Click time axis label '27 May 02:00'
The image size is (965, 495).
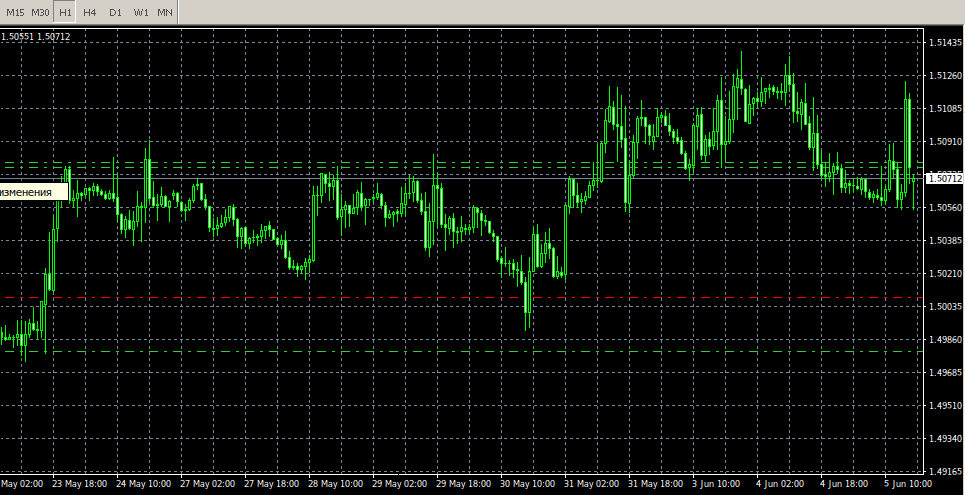(x=207, y=484)
